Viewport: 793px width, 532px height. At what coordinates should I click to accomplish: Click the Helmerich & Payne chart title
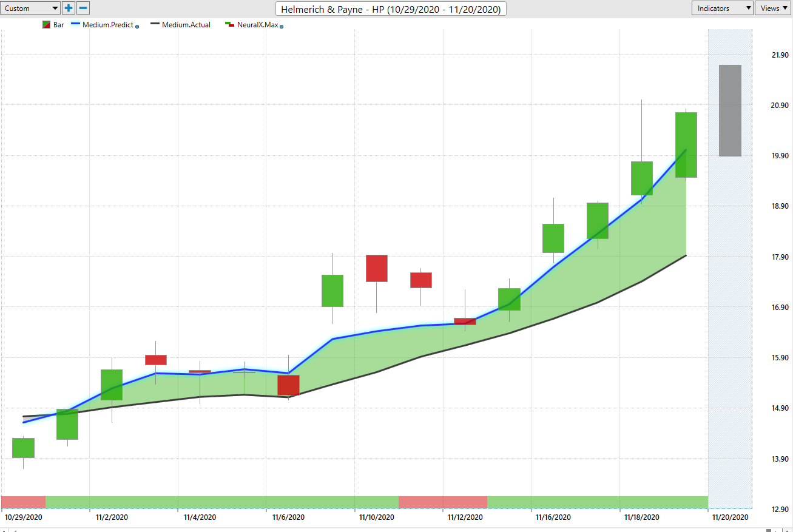[x=391, y=9]
